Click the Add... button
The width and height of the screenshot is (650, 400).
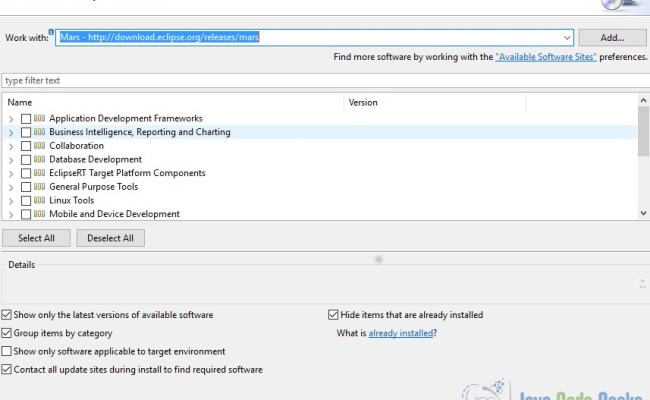612,38
